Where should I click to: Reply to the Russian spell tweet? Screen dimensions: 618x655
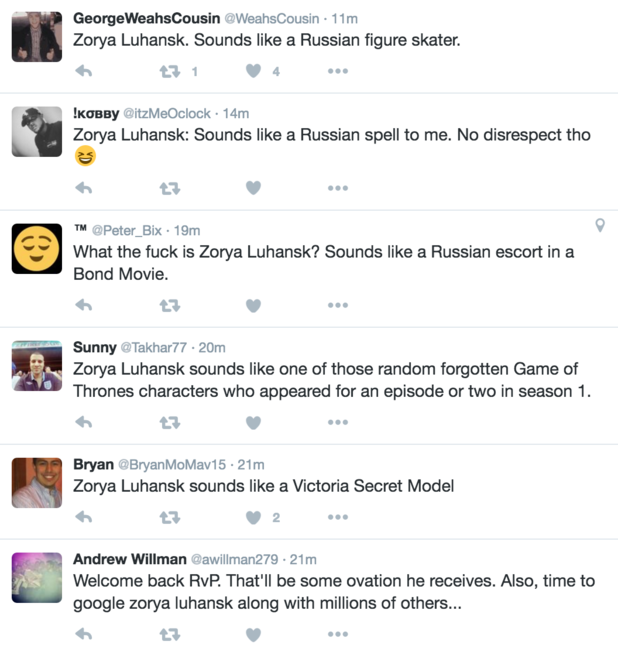(x=84, y=188)
